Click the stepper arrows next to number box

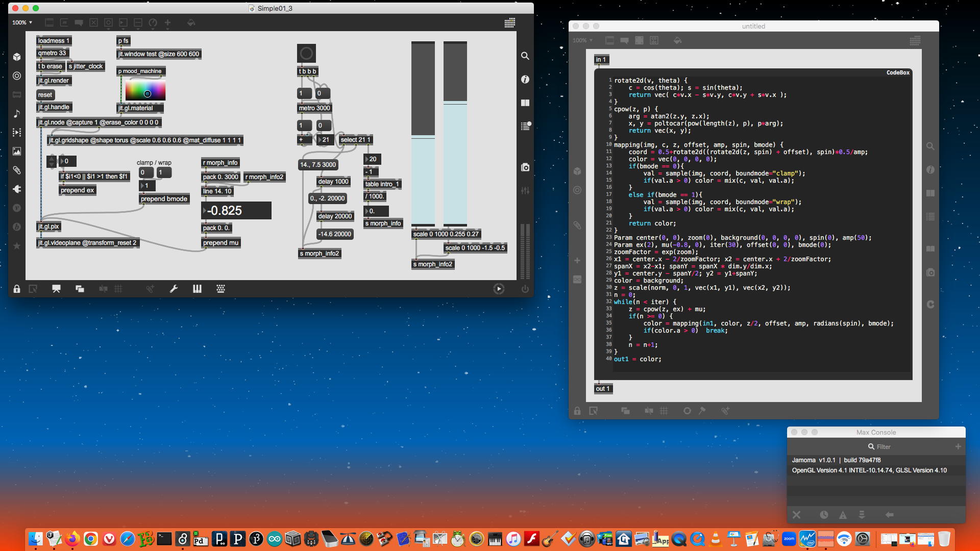pos(52,161)
